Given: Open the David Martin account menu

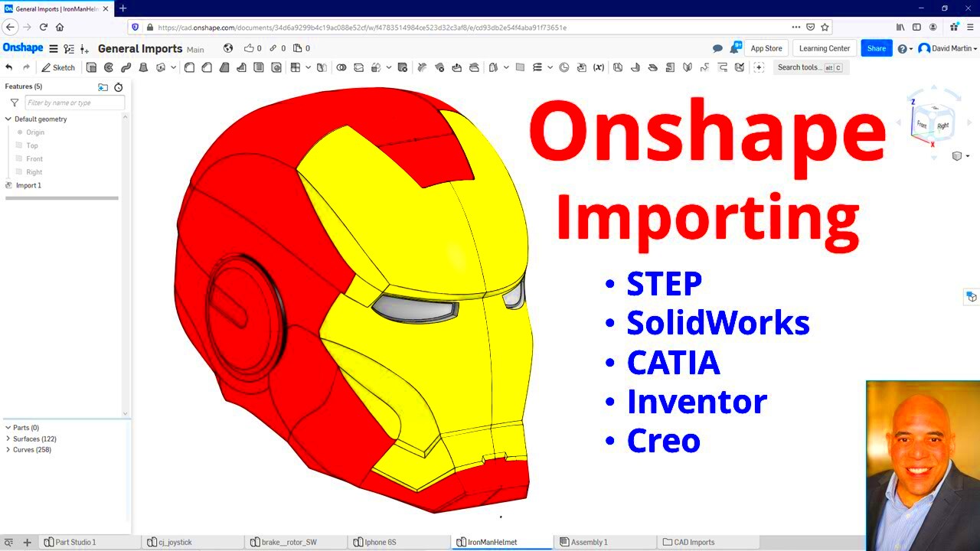Looking at the screenshot, I should coord(948,48).
